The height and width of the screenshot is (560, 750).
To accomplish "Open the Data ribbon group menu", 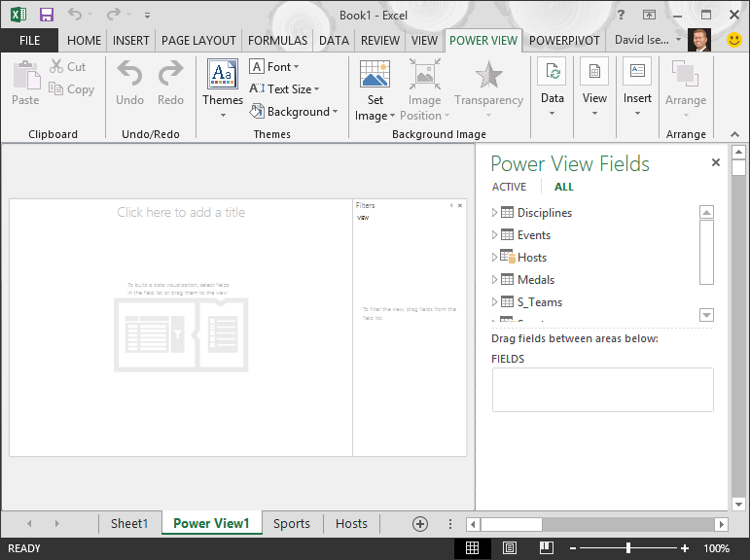I will (552, 87).
